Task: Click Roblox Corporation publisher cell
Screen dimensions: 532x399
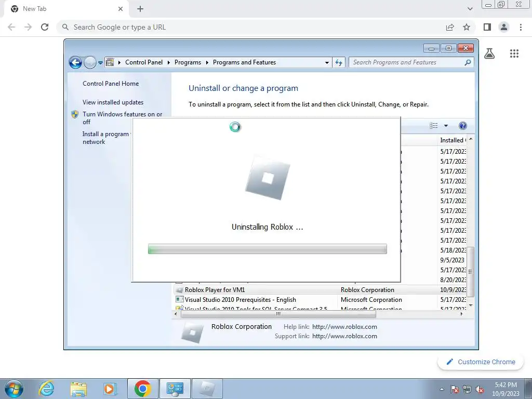Action: tap(367, 290)
